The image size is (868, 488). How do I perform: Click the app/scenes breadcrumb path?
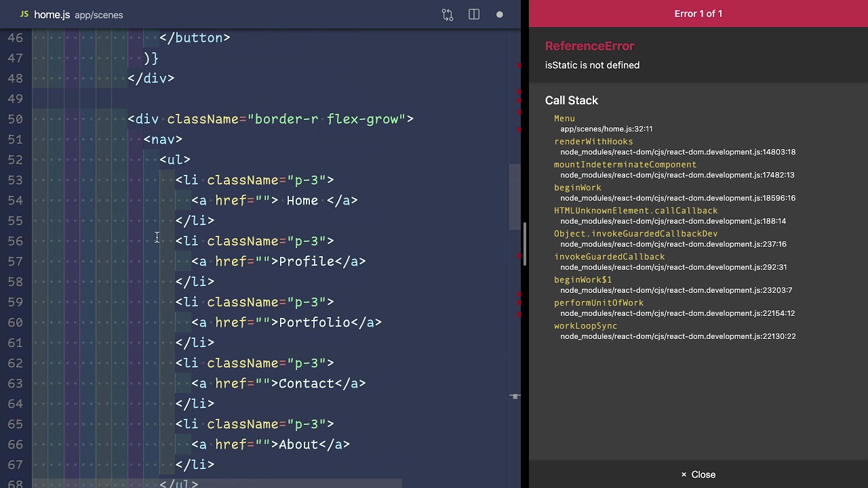point(99,15)
